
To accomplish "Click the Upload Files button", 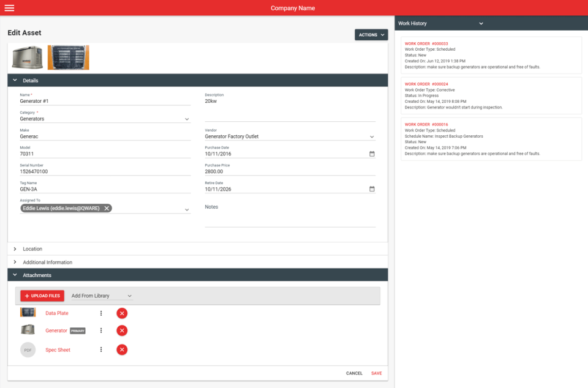I will point(42,296).
